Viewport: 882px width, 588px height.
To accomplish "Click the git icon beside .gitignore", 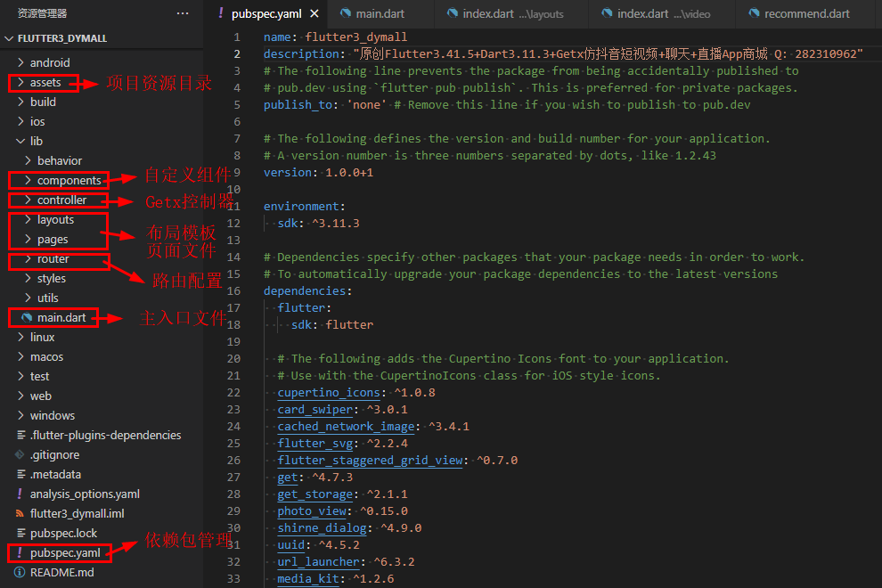I will (x=20, y=454).
